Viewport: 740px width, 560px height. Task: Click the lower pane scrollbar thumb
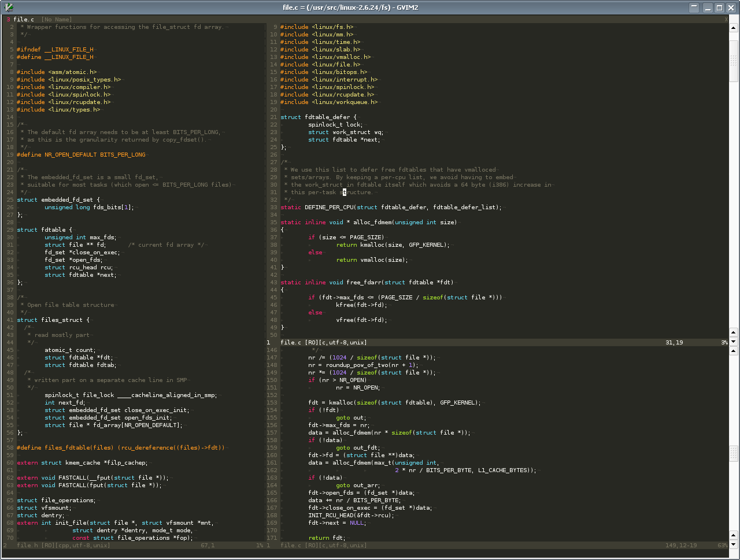tap(734, 453)
